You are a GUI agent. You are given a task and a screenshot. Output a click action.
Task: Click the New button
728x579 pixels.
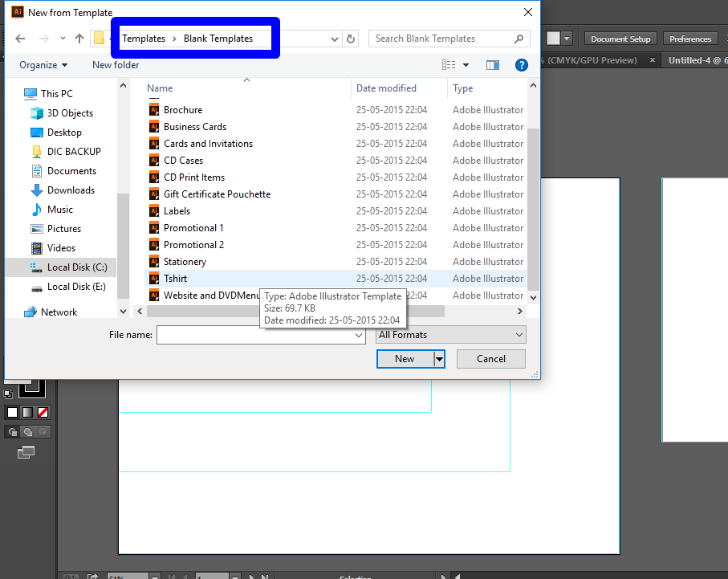405,359
